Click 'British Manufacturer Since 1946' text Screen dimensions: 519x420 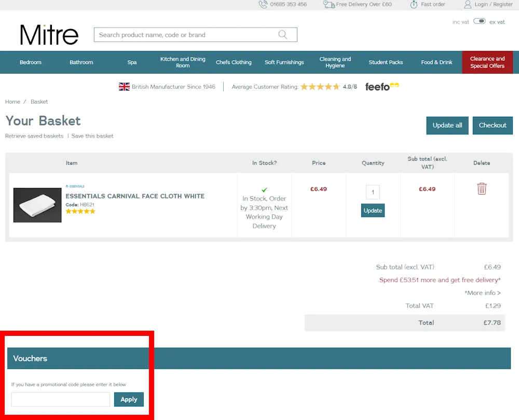tap(173, 87)
